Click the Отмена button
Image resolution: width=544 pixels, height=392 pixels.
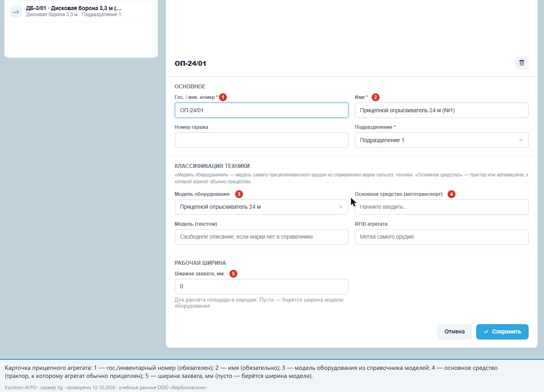click(454, 332)
